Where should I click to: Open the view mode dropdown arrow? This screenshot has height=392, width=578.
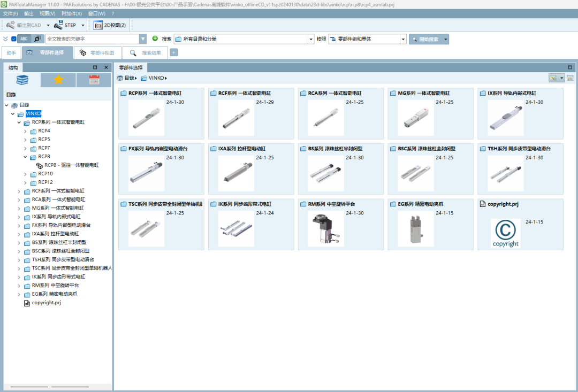click(561, 78)
